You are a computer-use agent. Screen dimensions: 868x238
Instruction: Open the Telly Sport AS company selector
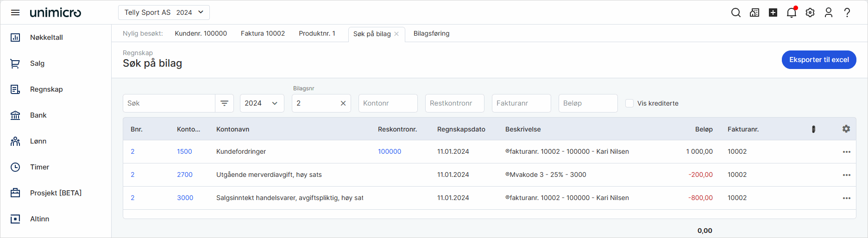click(x=164, y=13)
